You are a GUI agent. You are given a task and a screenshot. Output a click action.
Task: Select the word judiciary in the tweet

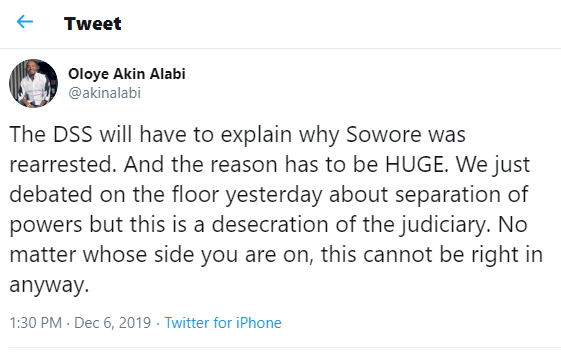tap(444, 225)
